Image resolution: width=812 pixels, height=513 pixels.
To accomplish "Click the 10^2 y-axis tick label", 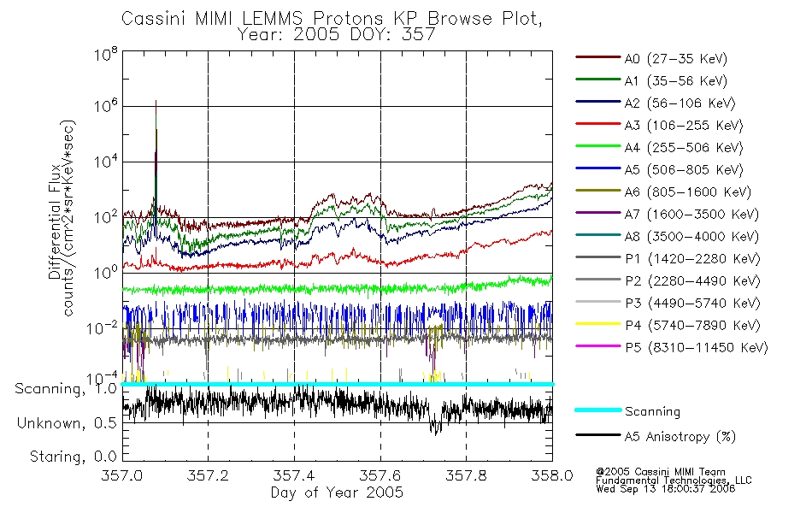I will [x=106, y=218].
